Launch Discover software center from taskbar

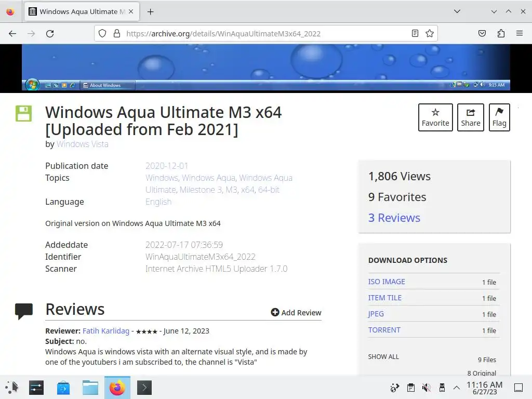tap(63, 388)
